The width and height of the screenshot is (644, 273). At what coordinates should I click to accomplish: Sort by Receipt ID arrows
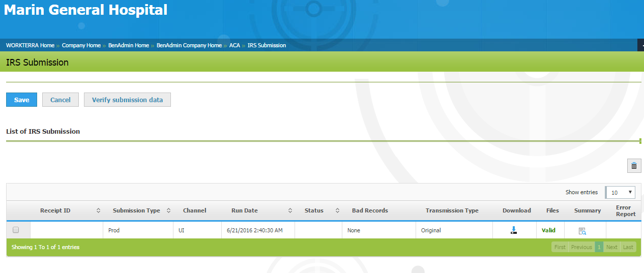[98, 210]
